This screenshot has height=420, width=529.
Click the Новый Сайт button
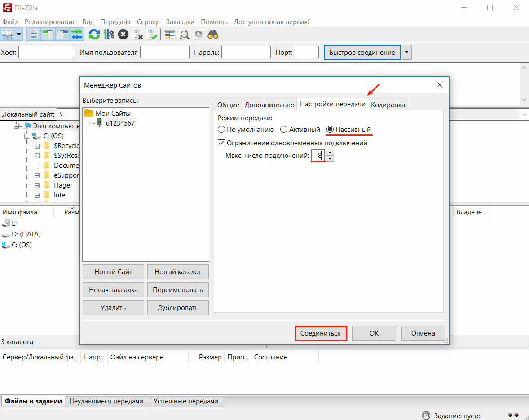113,271
